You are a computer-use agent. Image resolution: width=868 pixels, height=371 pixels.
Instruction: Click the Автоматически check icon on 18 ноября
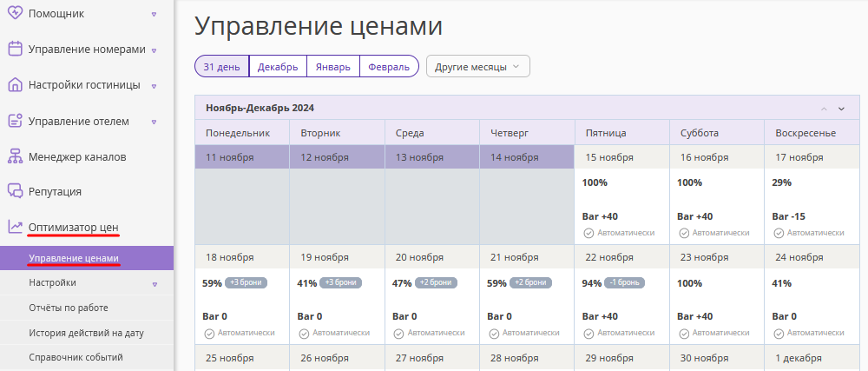(209, 334)
